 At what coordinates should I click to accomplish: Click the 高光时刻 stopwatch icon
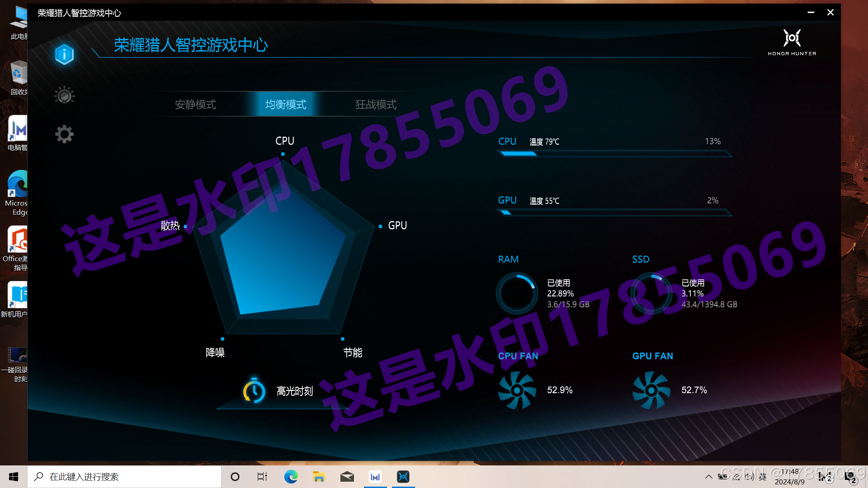(254, 391)
